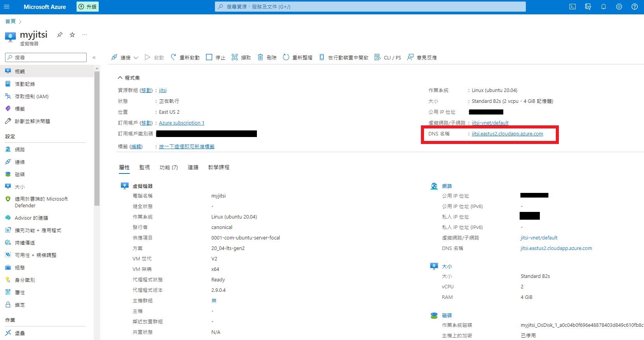Open the help question mark icon
The width and height of the screenshot is (644, 340).
[635, 7]
